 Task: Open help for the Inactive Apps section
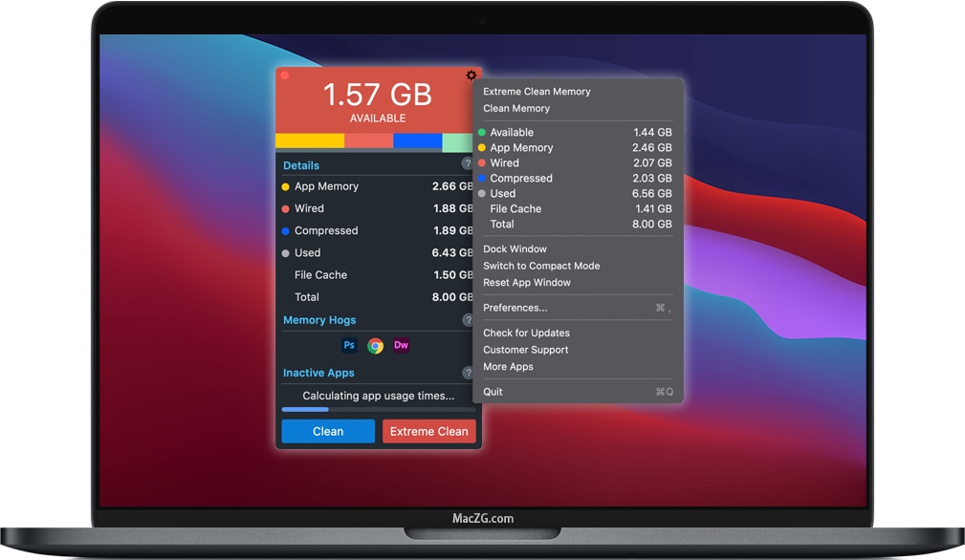[x=468, y=373]
